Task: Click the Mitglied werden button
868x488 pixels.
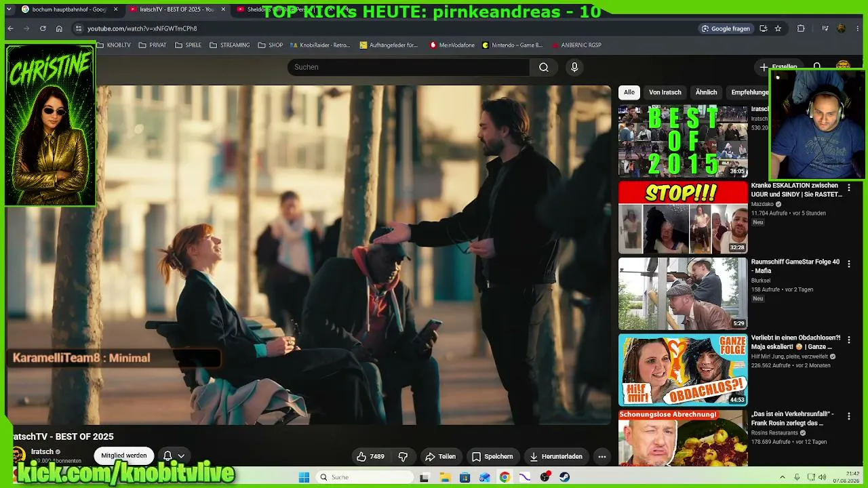Action: [124, 456]
